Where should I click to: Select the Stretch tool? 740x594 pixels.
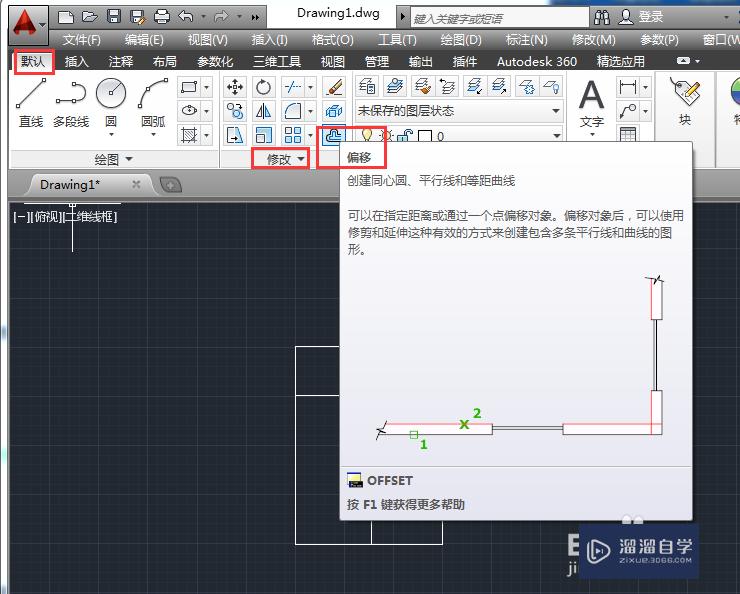pyautogui.click(x=235, y=135)
